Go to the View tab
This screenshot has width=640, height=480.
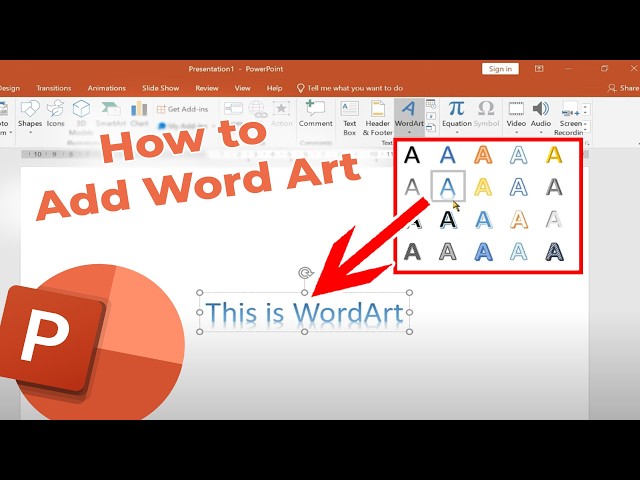point(242,88)
